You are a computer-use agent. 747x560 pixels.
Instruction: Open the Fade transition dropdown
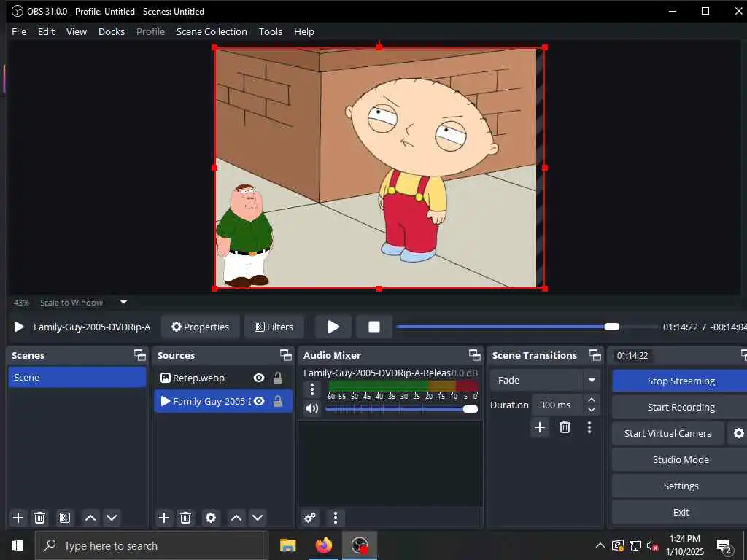[544, 380]
